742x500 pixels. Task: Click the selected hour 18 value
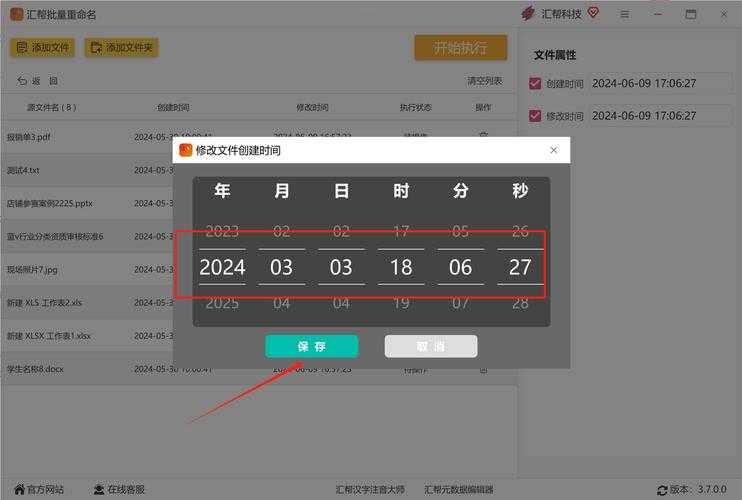tap(401, 267)
